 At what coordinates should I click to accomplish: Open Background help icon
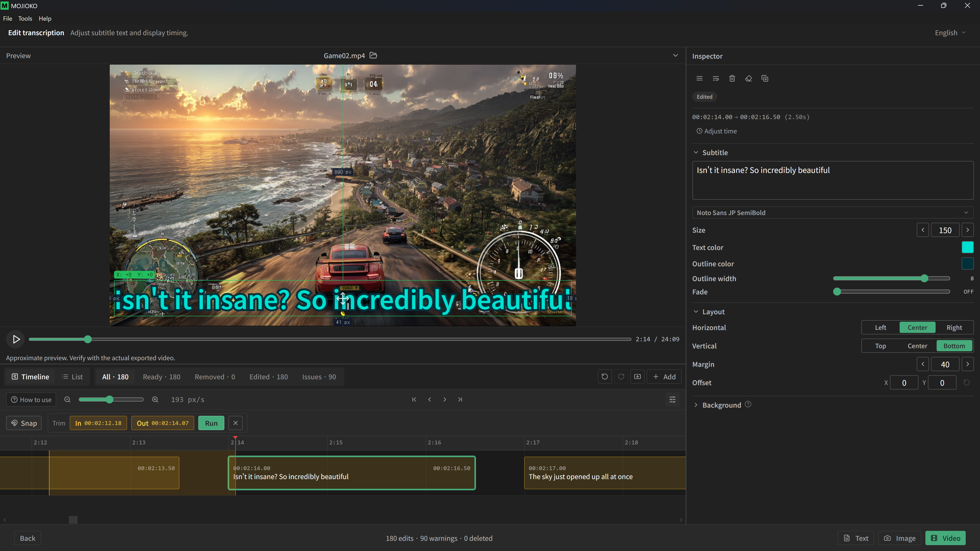click(x=748, y=404)
